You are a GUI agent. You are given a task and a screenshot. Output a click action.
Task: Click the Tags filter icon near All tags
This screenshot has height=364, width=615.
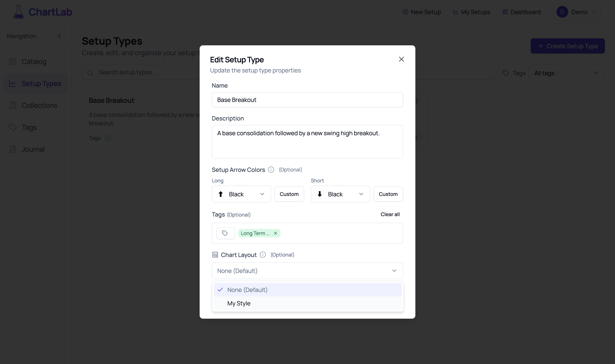(506, 73)
